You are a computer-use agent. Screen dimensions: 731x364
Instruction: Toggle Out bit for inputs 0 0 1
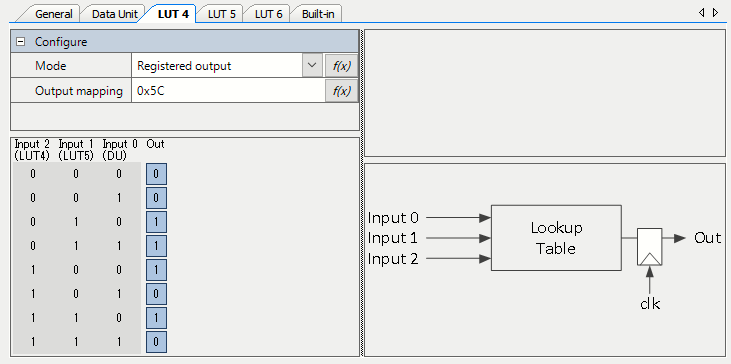coord(156,198)
